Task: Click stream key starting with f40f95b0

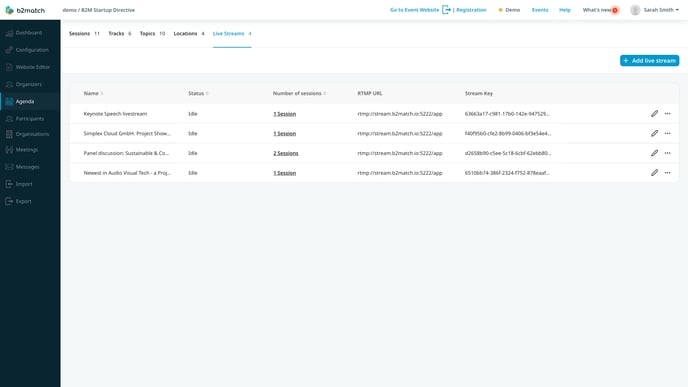Action: coord(508,133)
